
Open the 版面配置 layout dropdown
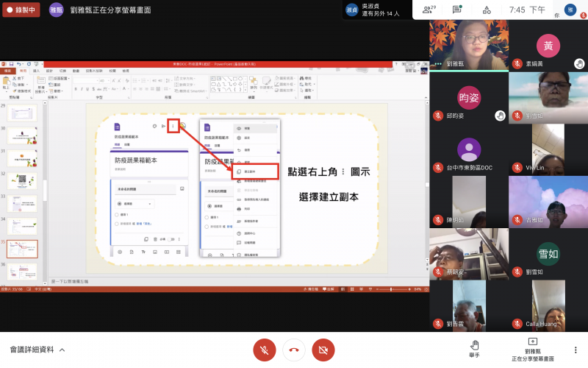pyautogui.click(x=60, y=79)
